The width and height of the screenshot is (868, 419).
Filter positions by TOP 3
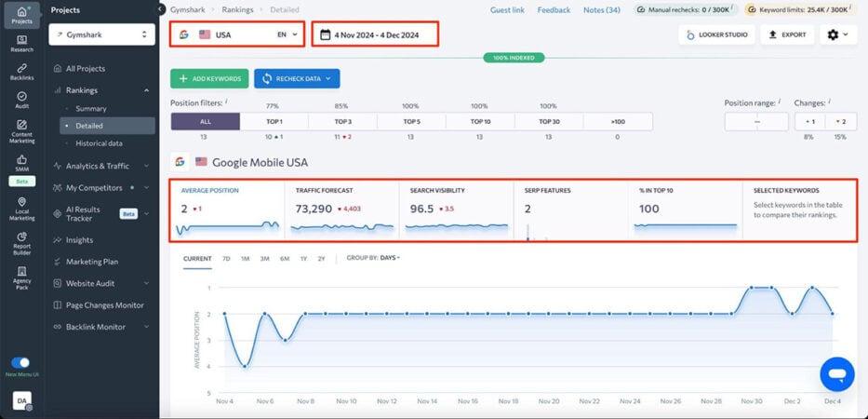(342, 121)
